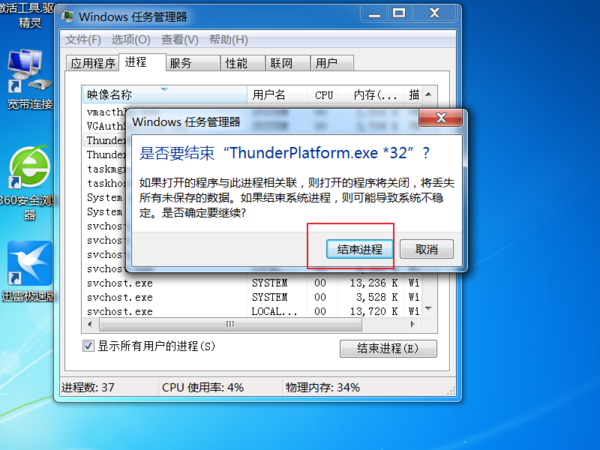Switch to the 用户 tab
Screen dimensions: 600x450
(331, 63)
